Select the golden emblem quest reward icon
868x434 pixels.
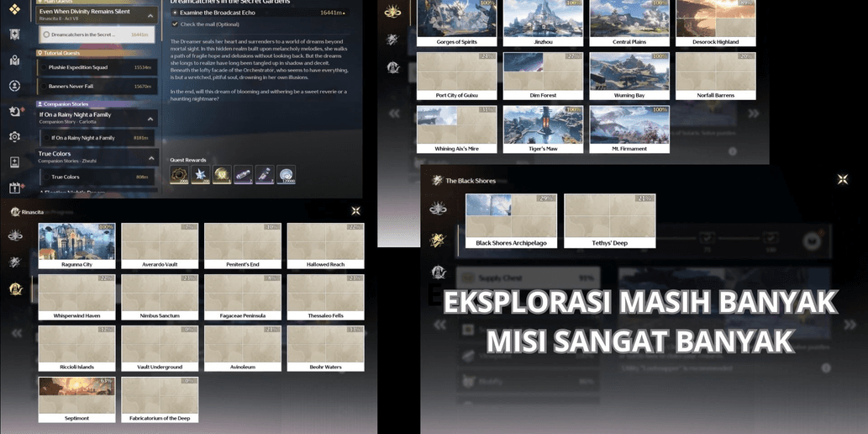tap(222, 175)
